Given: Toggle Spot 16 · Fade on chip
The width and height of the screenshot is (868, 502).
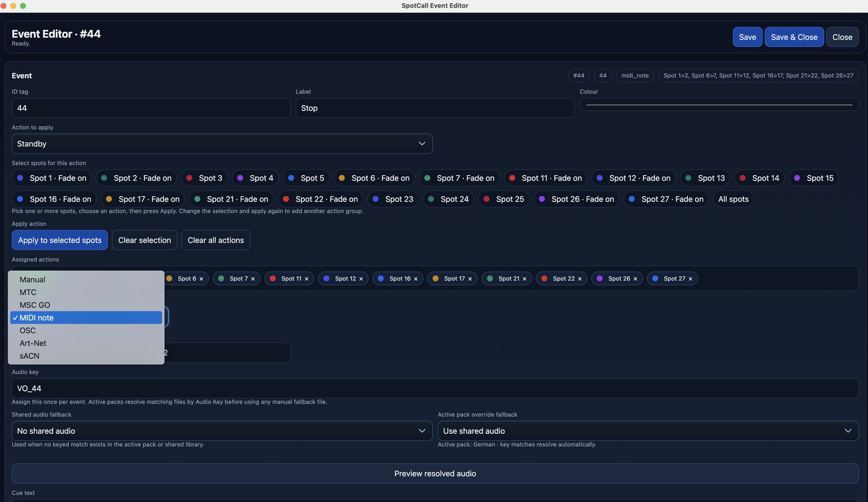Looking at the screenshot, I should (54, 199).
